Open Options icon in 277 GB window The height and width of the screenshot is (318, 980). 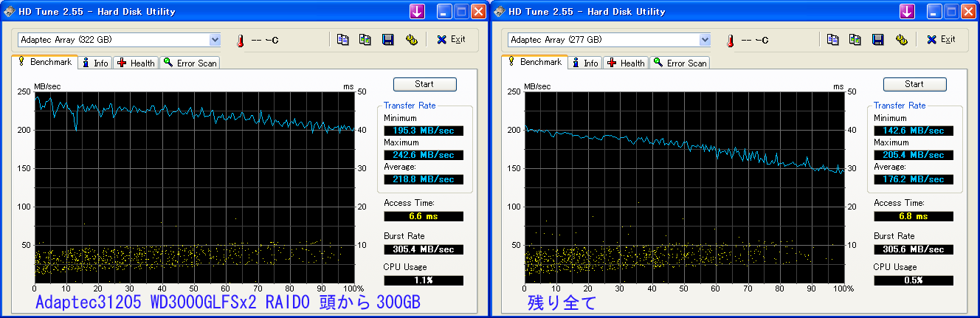click(901, 39)
